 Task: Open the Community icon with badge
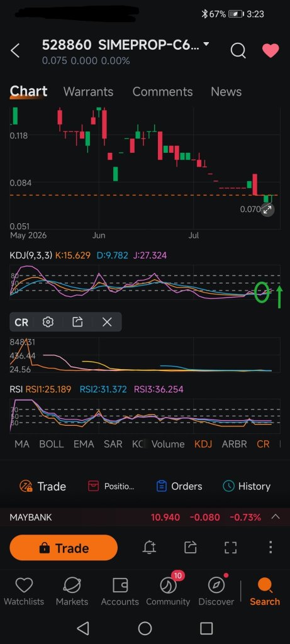(168, 591)
